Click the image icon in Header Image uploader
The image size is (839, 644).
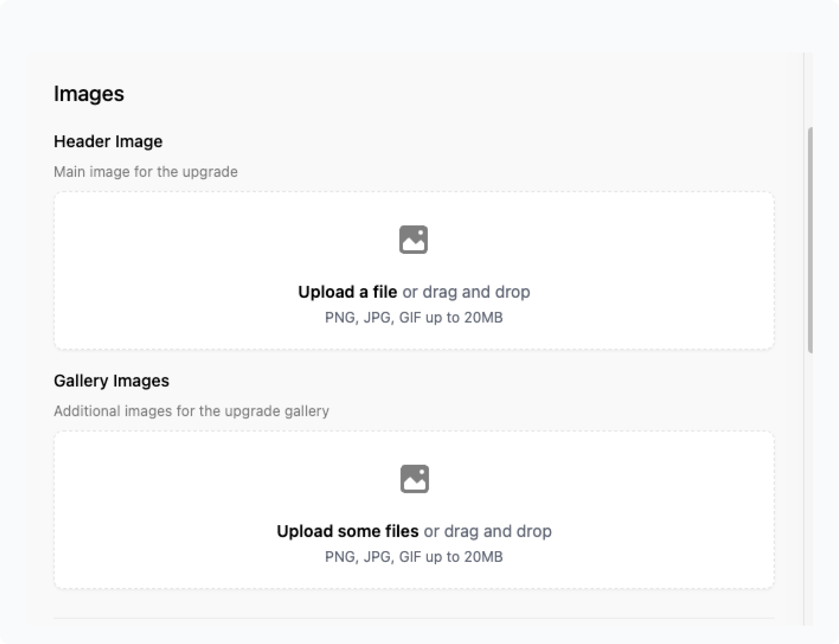pyautogui.click(x=414, y=240)
